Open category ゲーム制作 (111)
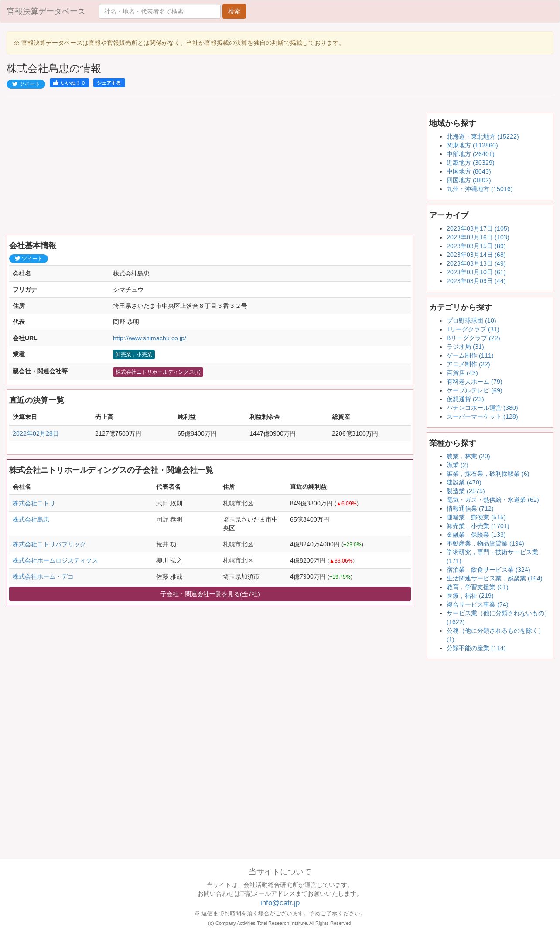 coord(470,355)
